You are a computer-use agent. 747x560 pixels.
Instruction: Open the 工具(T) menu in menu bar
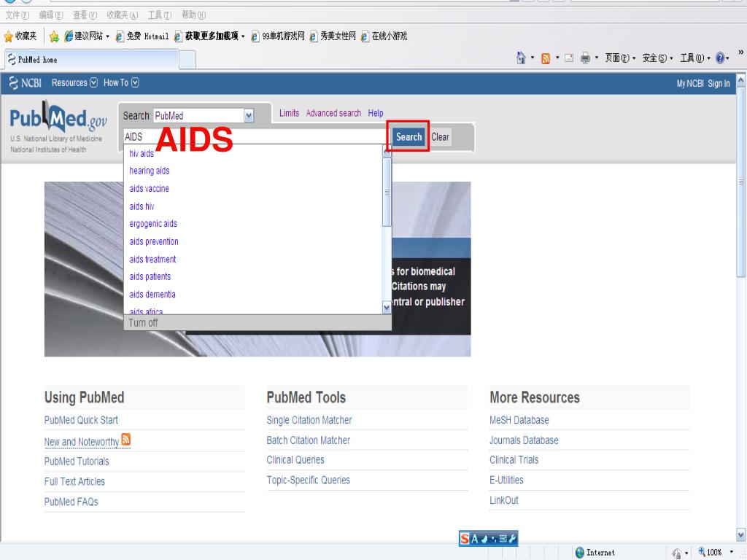[160, 15]
